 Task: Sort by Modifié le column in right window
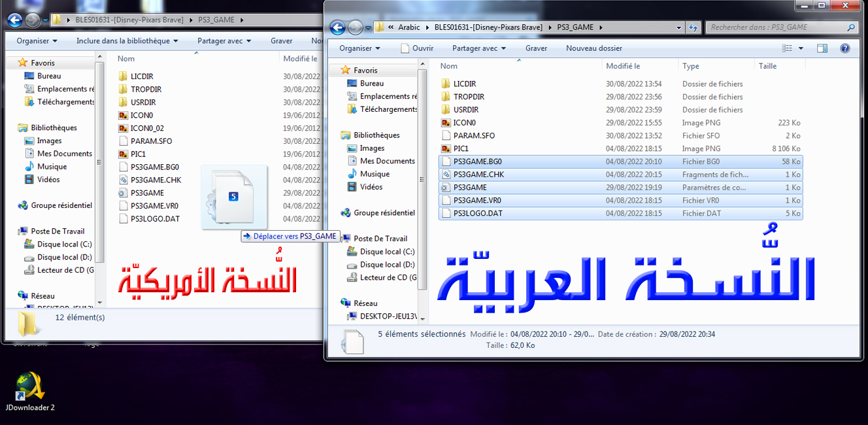[623, 66]
